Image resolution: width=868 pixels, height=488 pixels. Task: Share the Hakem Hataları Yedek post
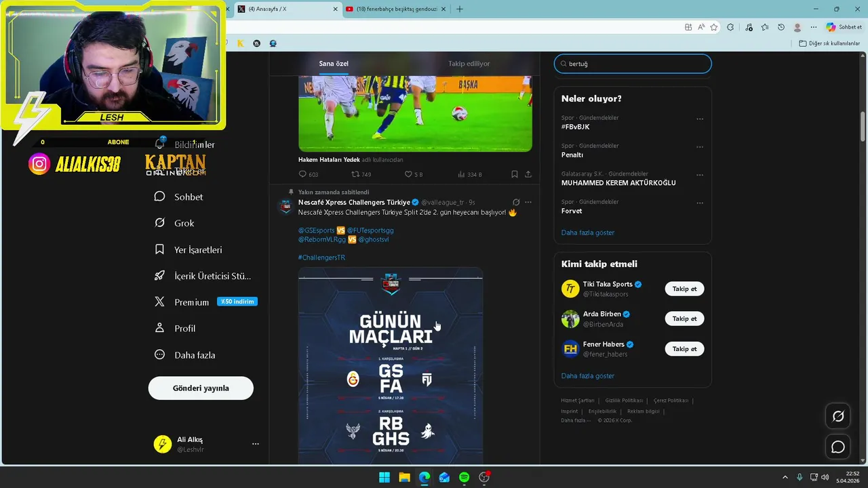pos(528,174)
